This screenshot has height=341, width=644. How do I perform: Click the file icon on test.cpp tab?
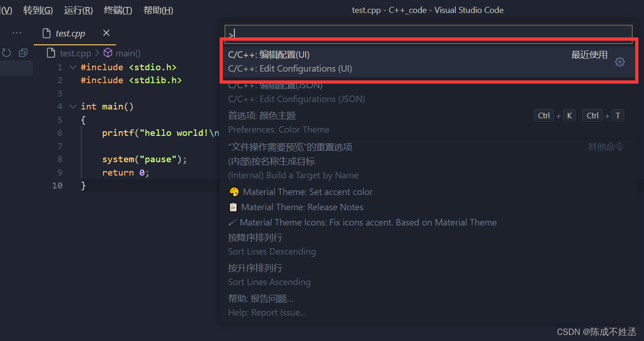pyautogui.click(x=46, y=33)
